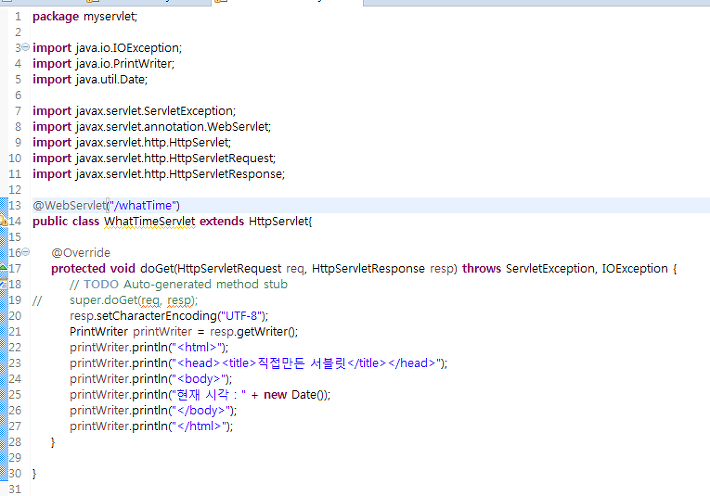Click println("</body>") on line 26
710x496 pixels.
point(153,410)
